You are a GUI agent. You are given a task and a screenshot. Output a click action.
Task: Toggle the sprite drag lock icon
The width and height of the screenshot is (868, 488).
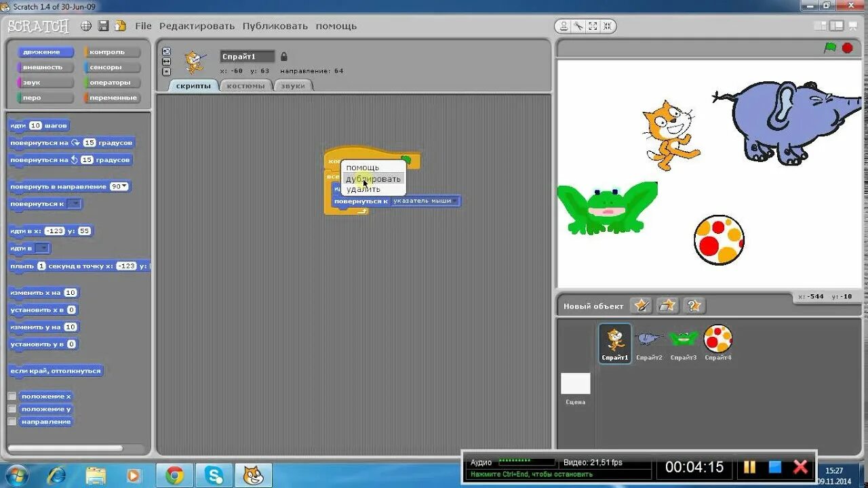pos(284,57)
